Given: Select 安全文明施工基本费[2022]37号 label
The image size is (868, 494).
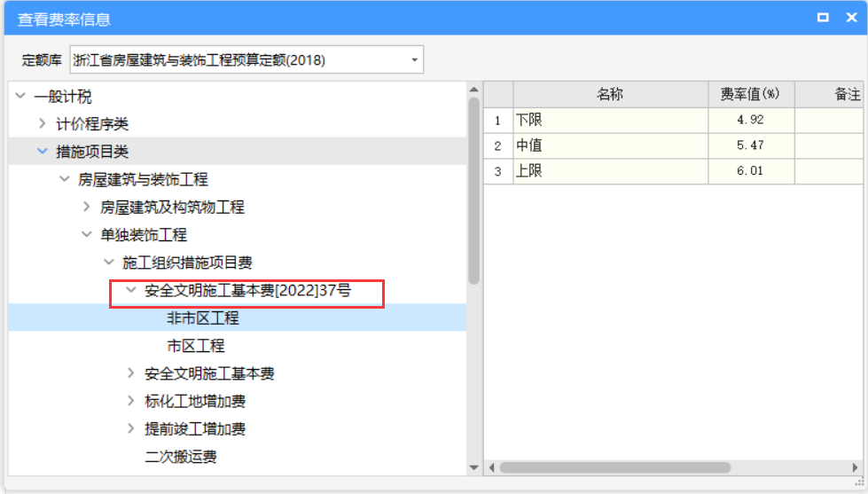Looking at the screenshot, I should point(247,290).
